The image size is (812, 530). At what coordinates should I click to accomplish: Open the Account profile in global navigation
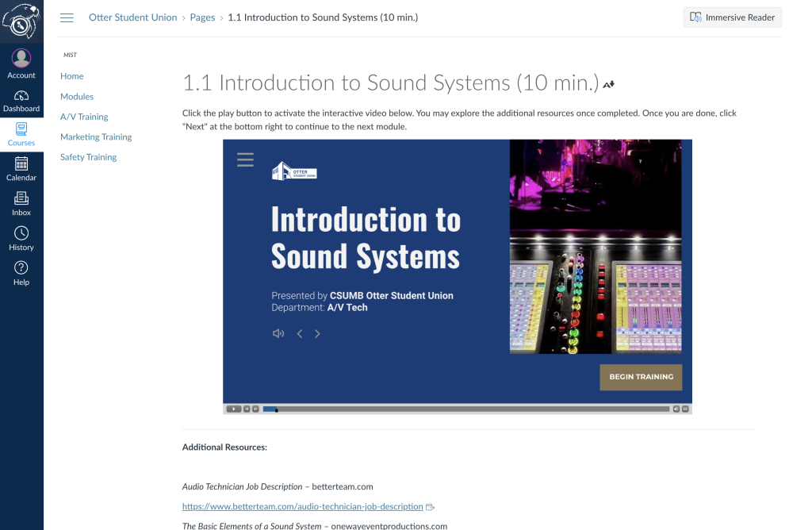click(x=21, y=63)
